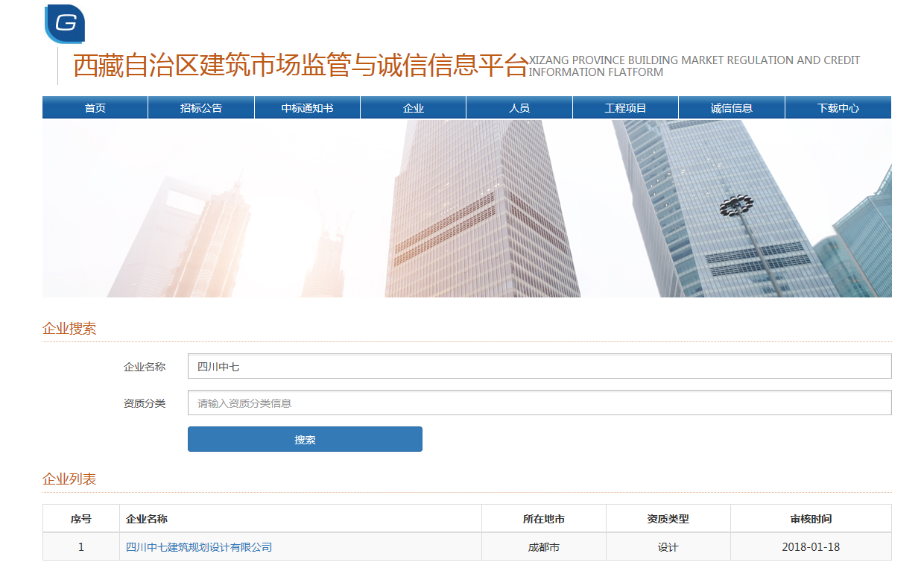
Task: Open the 企业 navigation menu item
Action: click(x=413, y=107)
